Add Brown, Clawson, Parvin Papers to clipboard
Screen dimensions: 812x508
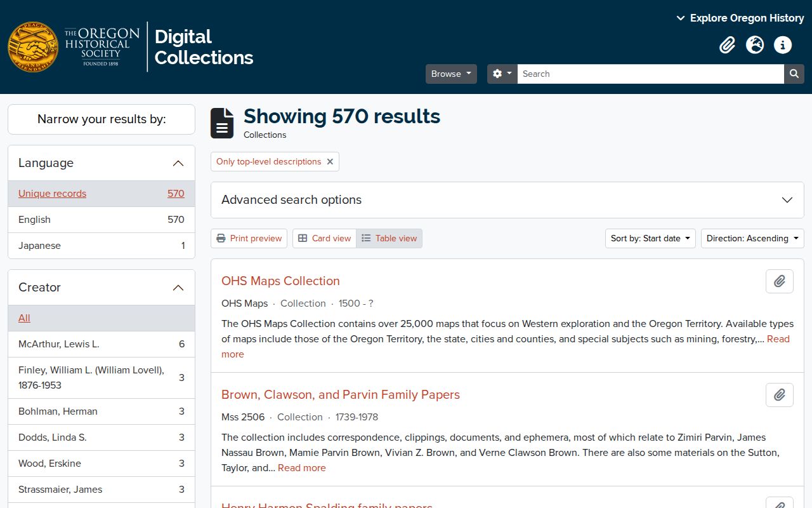pyautogui.click(x=780, y=395)
